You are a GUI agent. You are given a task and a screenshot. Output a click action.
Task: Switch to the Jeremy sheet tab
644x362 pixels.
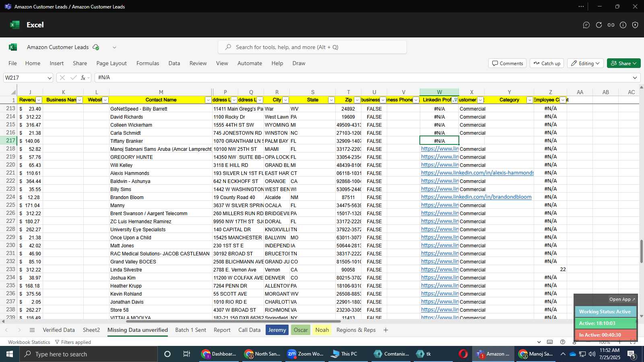pos(277,330)
